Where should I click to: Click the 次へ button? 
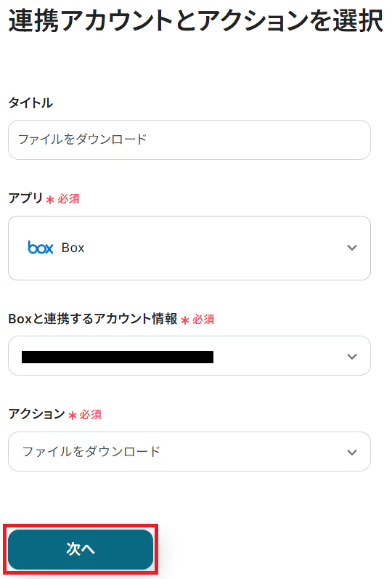point(81,549)
